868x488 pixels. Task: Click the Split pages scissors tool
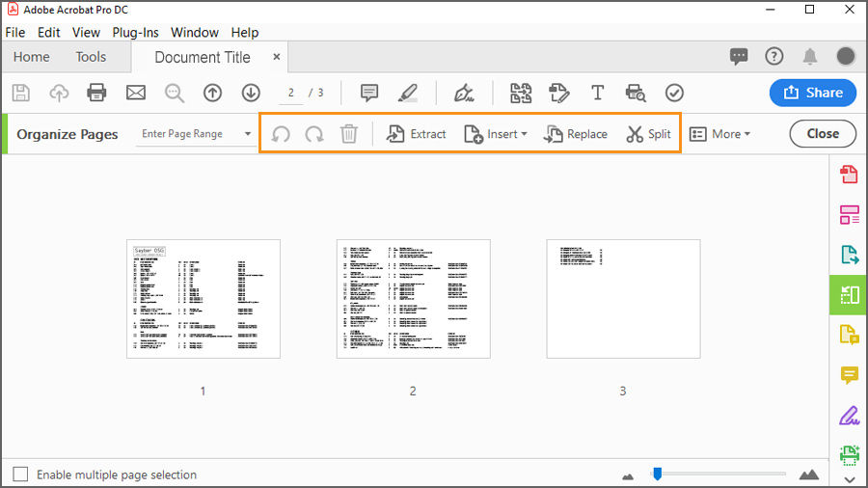pos(648,134)
